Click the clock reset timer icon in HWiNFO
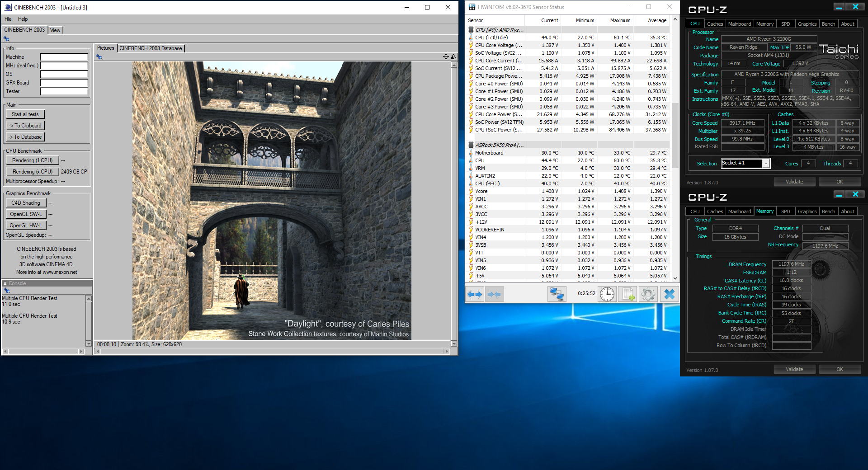The image size is (868, 470). pos(607,294)
